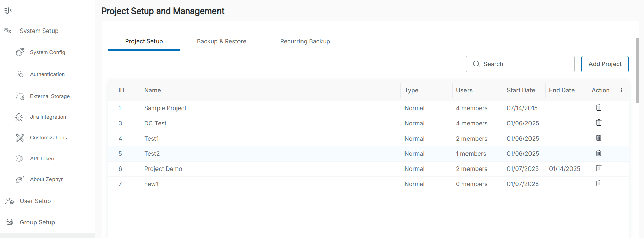
Task: Click trash icon for DC Test
Action: coord(599,123)
